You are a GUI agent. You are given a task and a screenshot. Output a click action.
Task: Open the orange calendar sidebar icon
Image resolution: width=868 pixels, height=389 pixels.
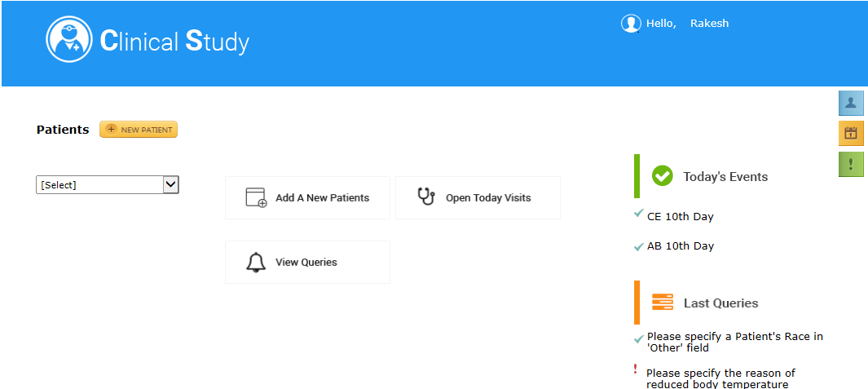tap(851, 134)
